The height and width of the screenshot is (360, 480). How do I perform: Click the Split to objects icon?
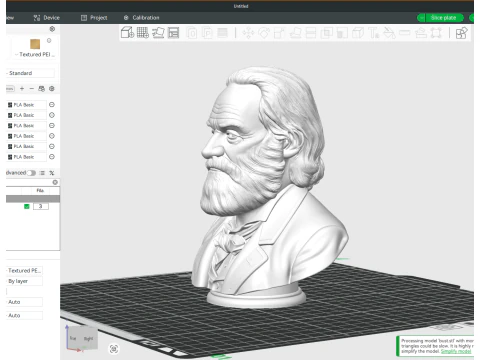point(192,33)
